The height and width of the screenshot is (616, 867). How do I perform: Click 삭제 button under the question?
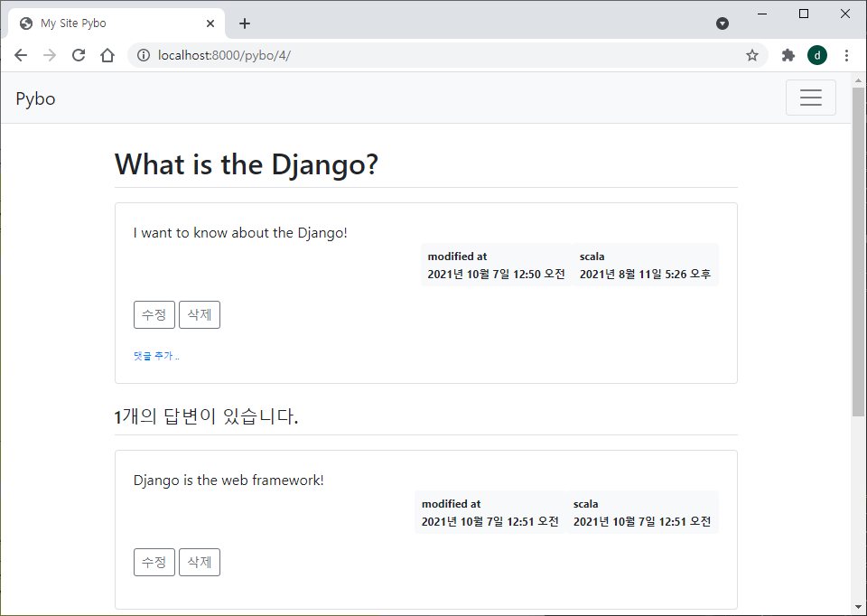(200, 314)
